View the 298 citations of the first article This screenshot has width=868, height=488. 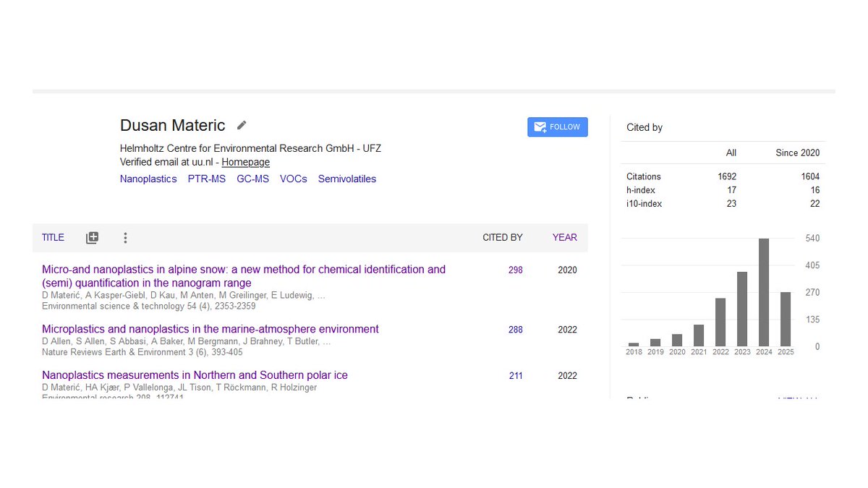tap(515, 270)
